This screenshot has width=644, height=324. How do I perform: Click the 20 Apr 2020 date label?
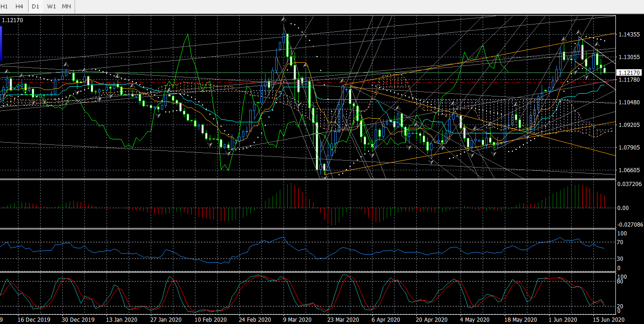[431, 319]
